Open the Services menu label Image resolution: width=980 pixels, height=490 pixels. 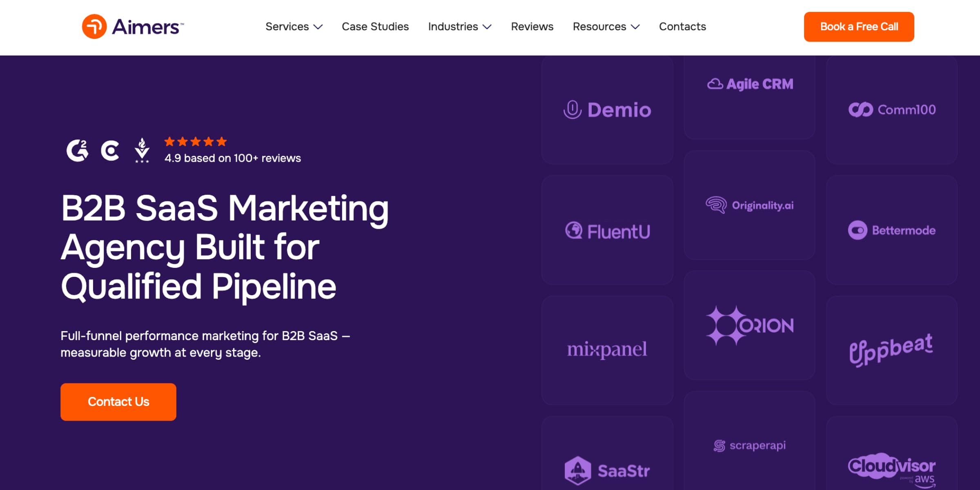287,27
